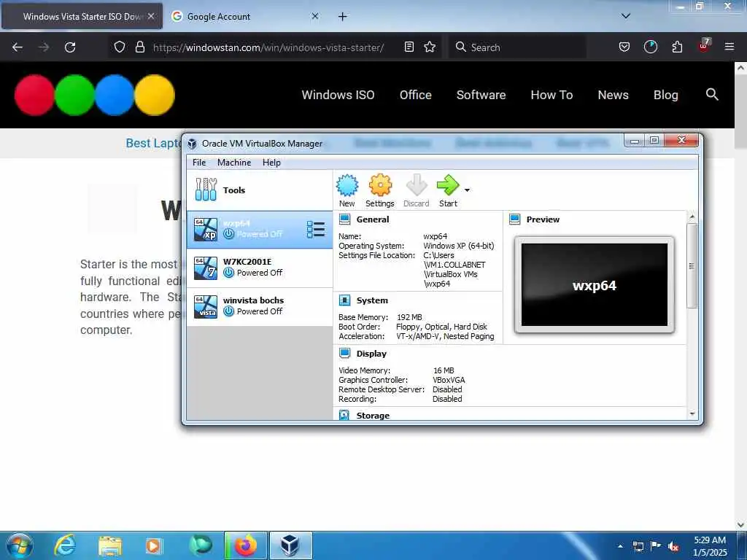Select the winvista bochs virtual machine
747x560 pixels.
click(x=260, y=306)
